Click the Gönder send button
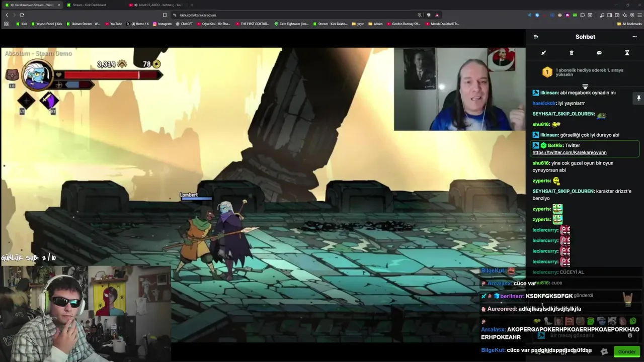 (x=627, y=351)
